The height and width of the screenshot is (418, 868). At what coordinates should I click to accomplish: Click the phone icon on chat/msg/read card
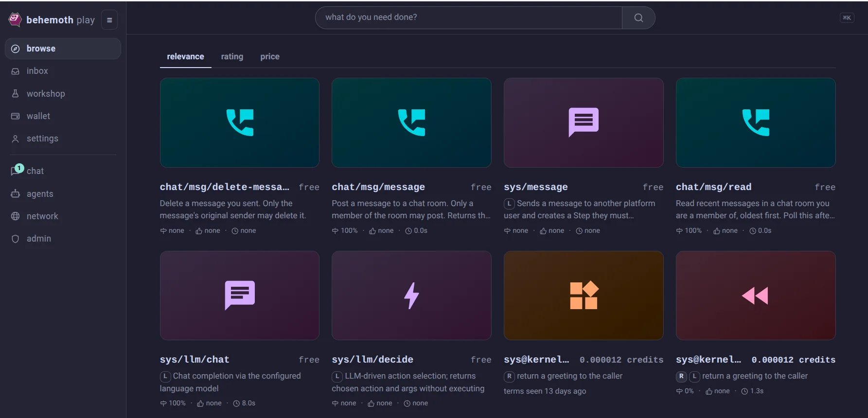tap(756, 122)
